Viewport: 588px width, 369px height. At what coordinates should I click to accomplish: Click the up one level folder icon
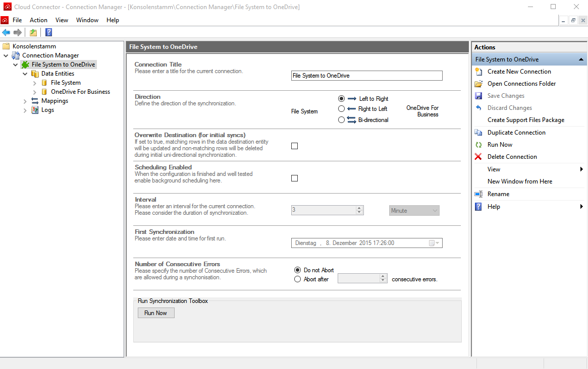tap(33, 33)
